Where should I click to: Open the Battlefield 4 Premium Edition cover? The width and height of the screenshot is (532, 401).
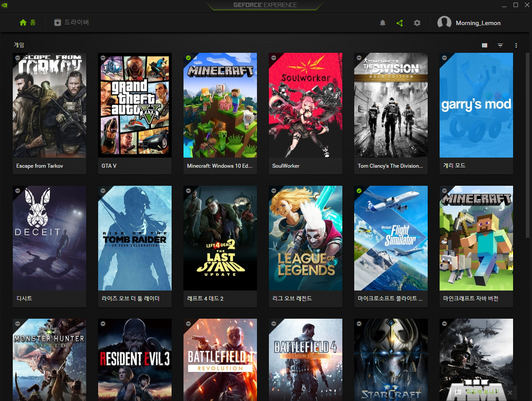click(305, 360)
